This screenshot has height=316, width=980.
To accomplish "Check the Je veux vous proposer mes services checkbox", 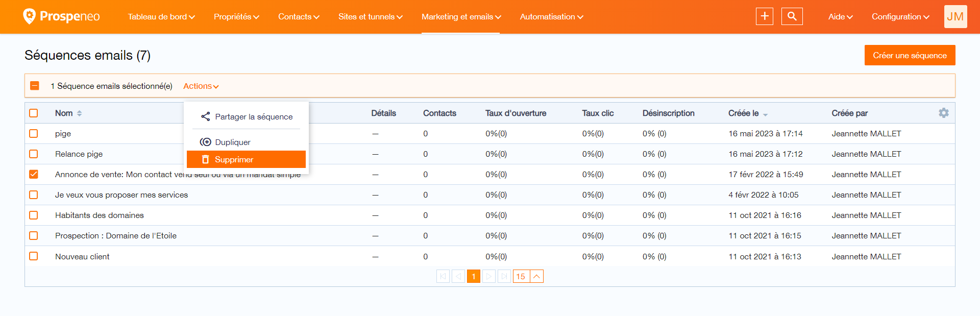I will coord(34,195).
